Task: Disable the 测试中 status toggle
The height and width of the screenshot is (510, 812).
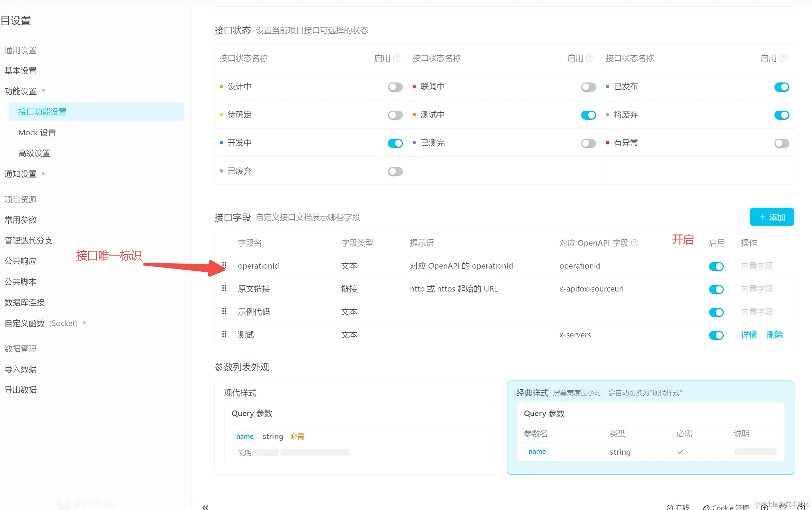Action: (588, 115)
